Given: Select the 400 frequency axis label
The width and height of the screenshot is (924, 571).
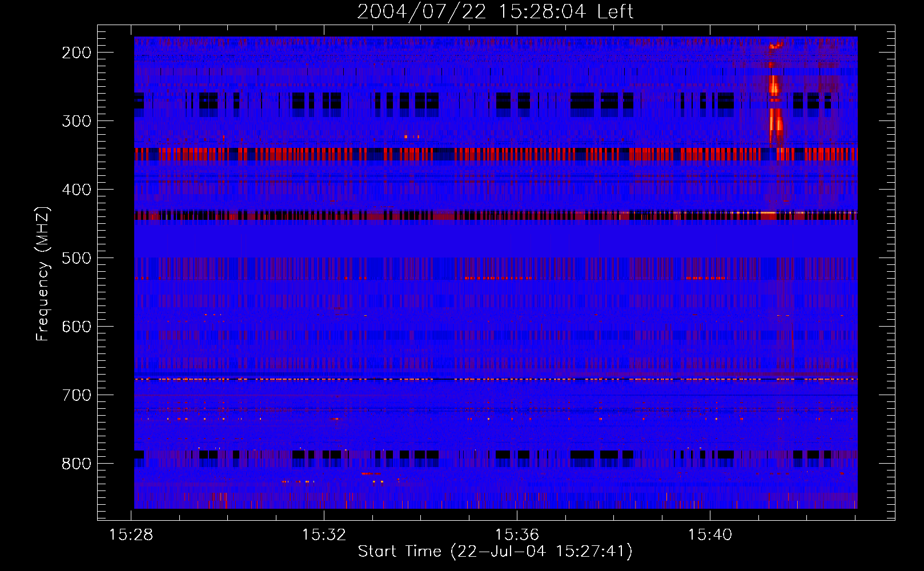Looking at the screenshot, I should point(77,190).
